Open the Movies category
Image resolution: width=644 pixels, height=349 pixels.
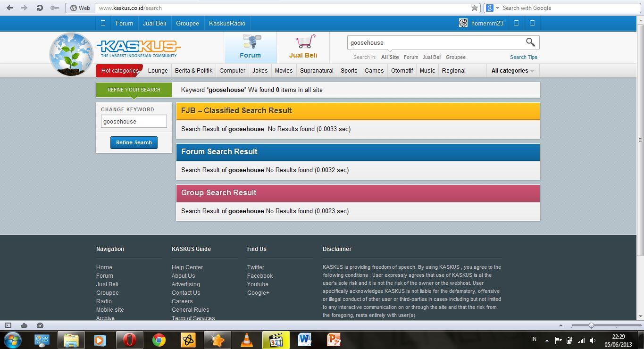tap(284, 71)
